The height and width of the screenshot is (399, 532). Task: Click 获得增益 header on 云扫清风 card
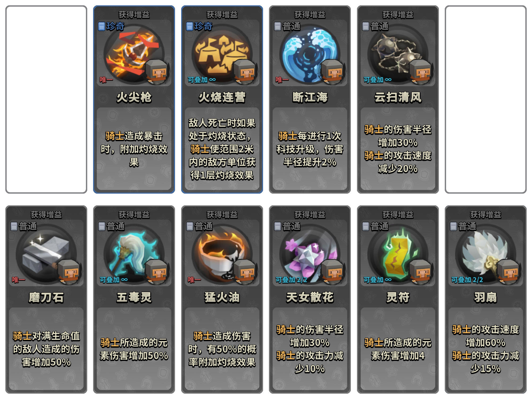tap(398, 15)
